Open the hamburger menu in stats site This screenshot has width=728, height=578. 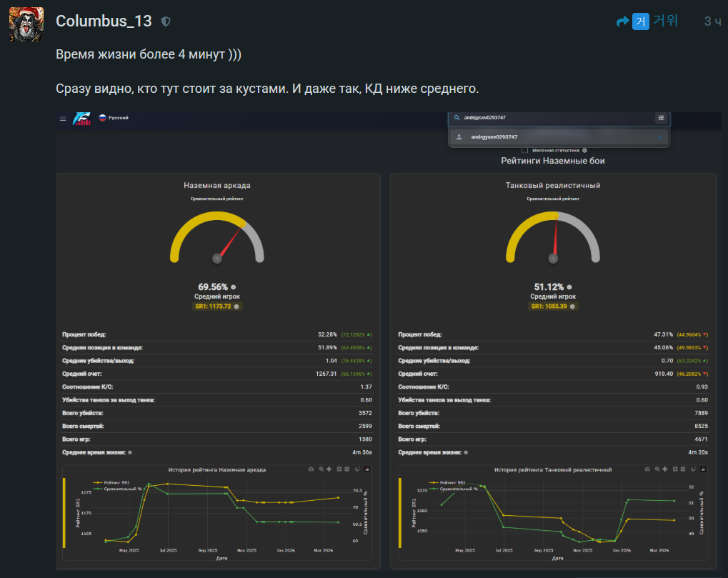[x=63, y=119]
